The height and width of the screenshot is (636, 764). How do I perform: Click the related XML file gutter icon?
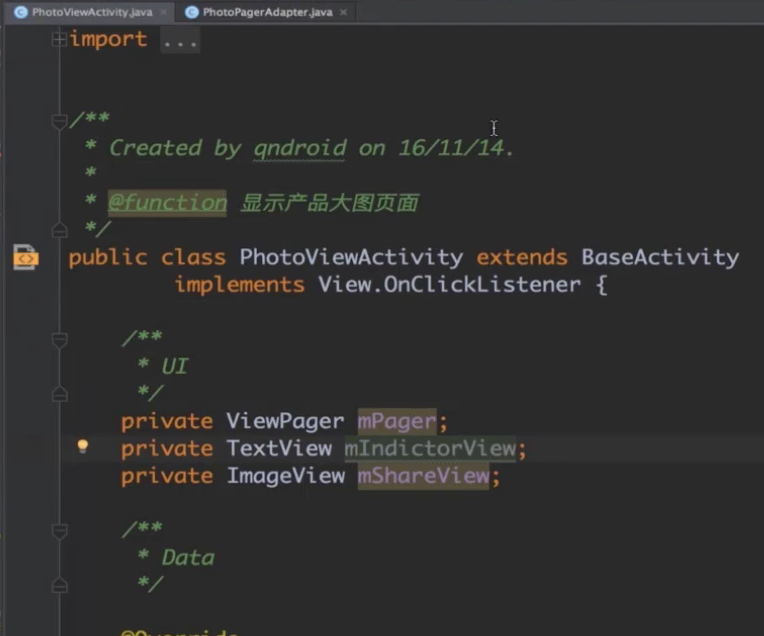click(25, 258)
